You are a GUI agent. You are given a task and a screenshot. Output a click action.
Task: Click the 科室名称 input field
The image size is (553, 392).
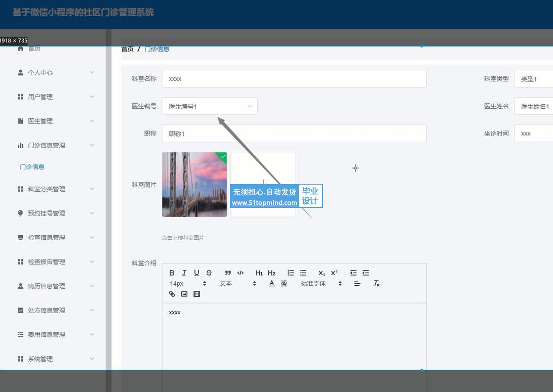(294, 79)
